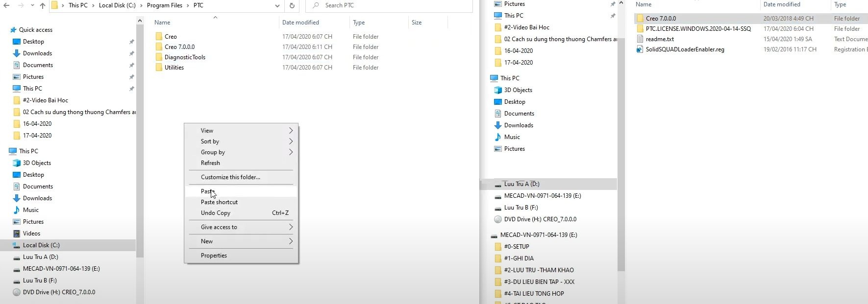Click Program Files in the address breadcrumb

point(165,5)
